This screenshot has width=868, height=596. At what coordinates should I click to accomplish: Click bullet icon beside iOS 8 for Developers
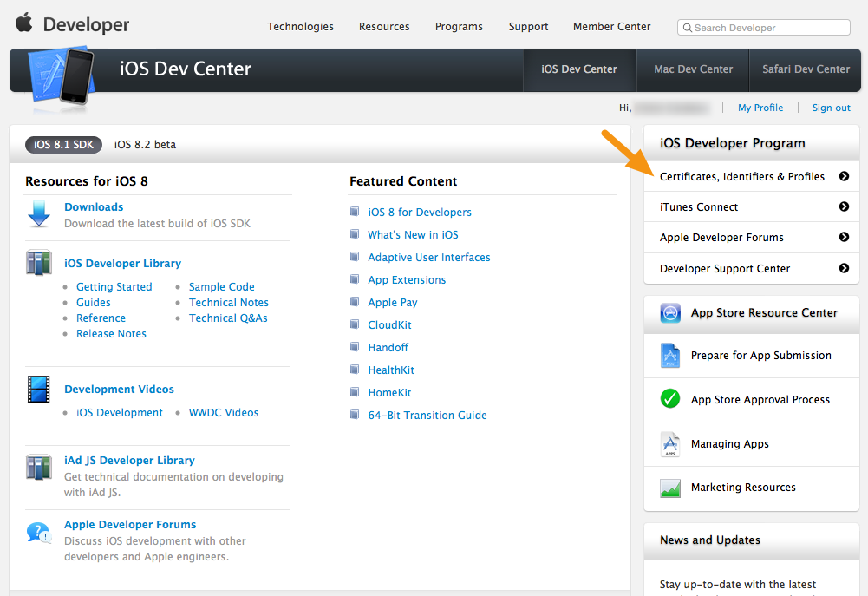click(x=355, y=212)
